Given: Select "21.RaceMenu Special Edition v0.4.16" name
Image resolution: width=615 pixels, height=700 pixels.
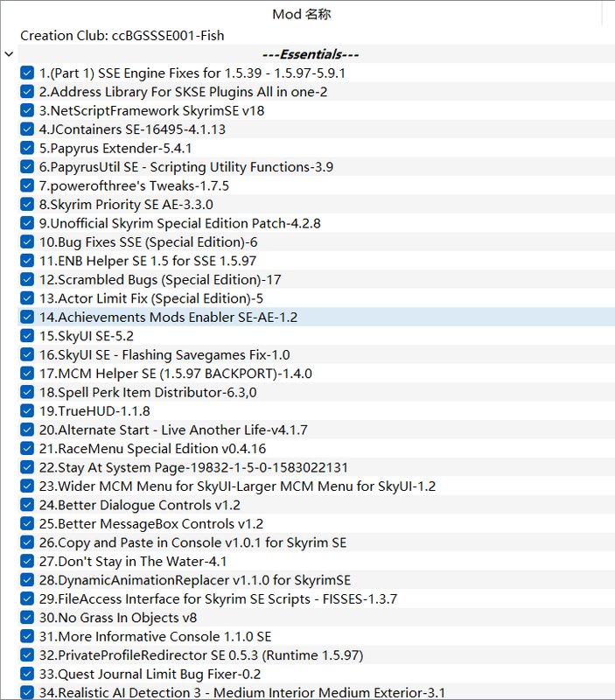Looking at the screenshot, I should (152, 448).
